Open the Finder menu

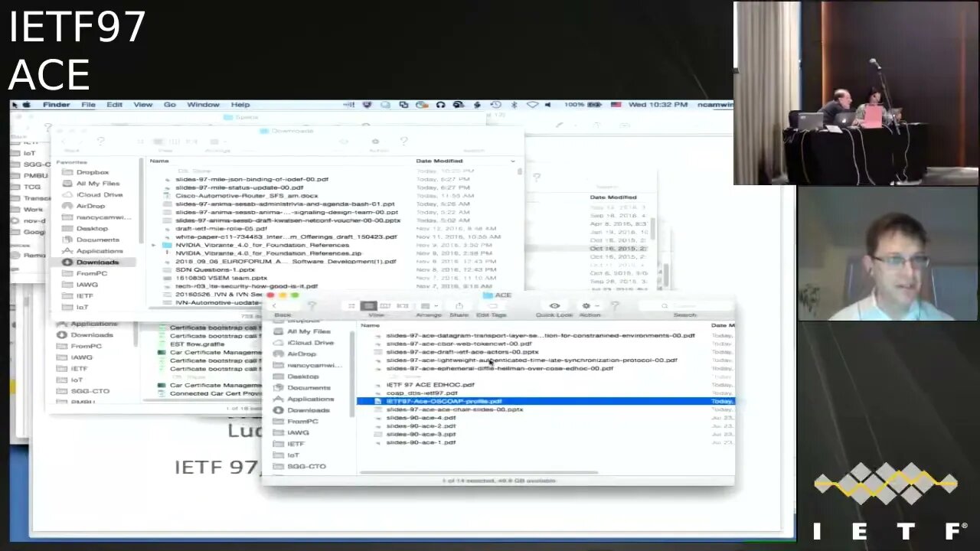click(x=56, y=105)
